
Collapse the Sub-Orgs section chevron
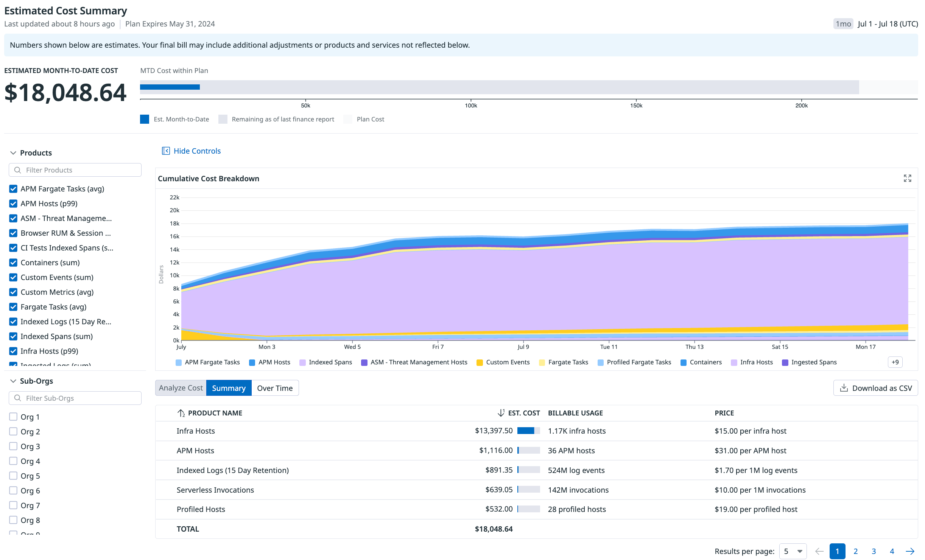pyautogui.click(x=13, y=381)
